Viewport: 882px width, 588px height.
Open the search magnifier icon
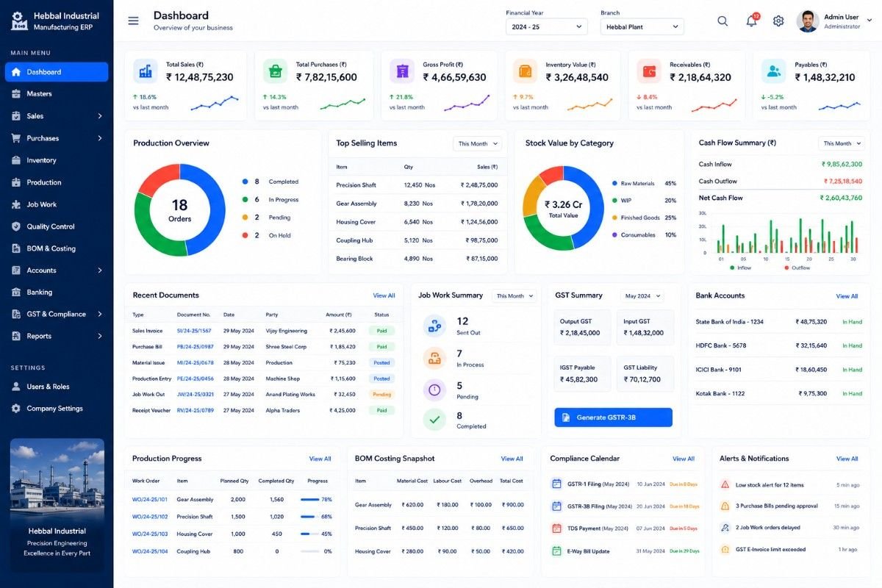(723, 21)
